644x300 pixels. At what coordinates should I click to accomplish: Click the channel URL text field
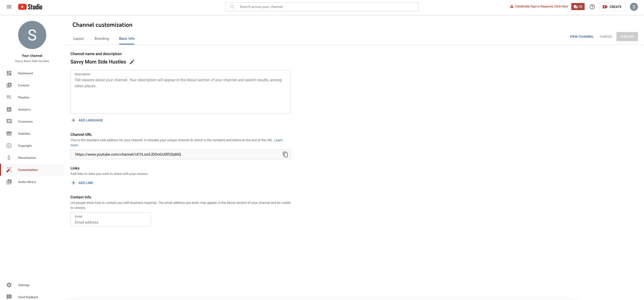(x=180, y=154)
